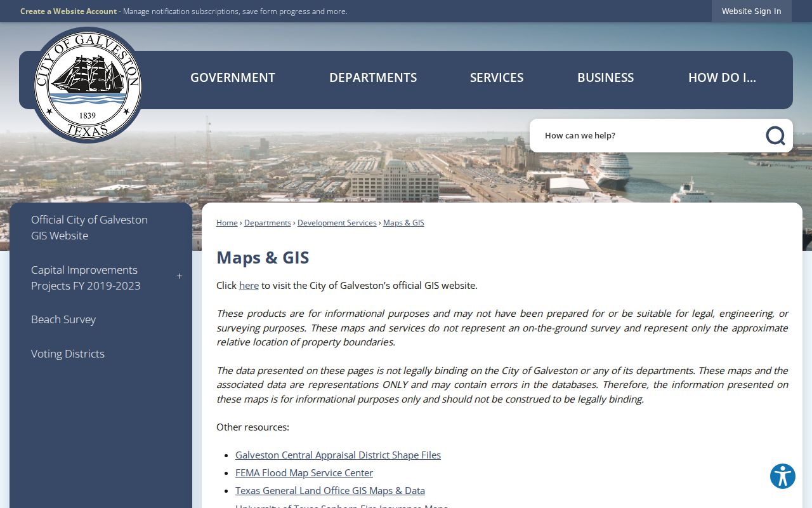Click Website Sign In button
The image size is (812, 508).
[x=751, y=11]
